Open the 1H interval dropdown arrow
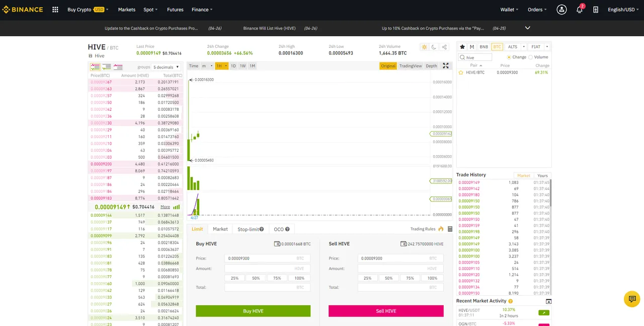 (226, 66)
